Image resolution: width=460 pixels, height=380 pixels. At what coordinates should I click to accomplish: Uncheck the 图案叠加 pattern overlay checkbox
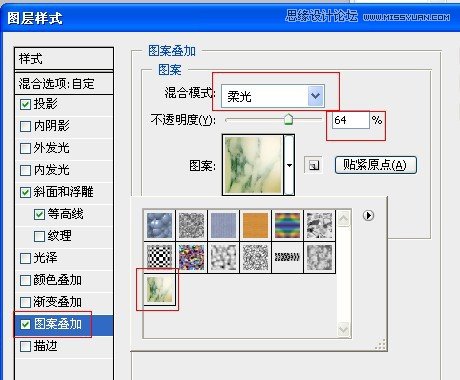(x=25, y=324)
